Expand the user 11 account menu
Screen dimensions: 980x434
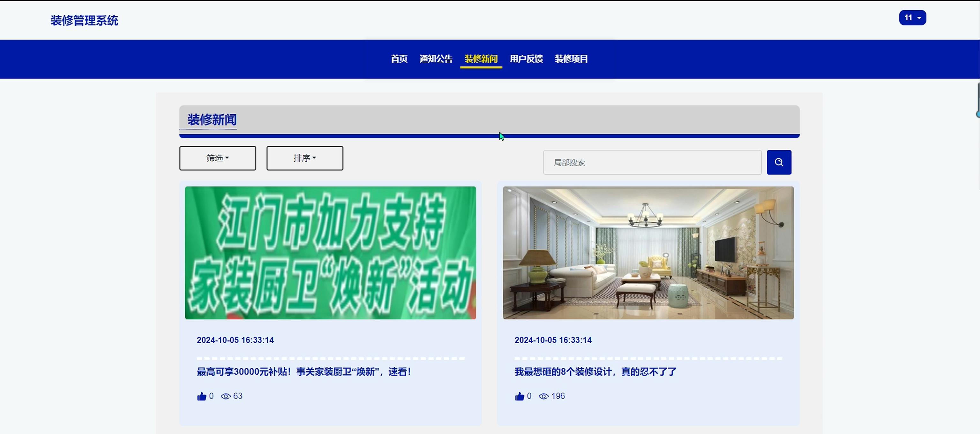coord(912,18)
